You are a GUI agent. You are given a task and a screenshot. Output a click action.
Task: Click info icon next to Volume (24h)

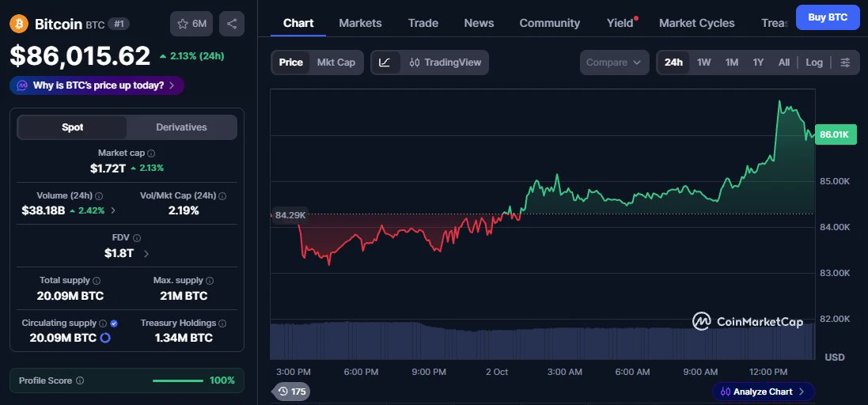[x=99, y=196]
